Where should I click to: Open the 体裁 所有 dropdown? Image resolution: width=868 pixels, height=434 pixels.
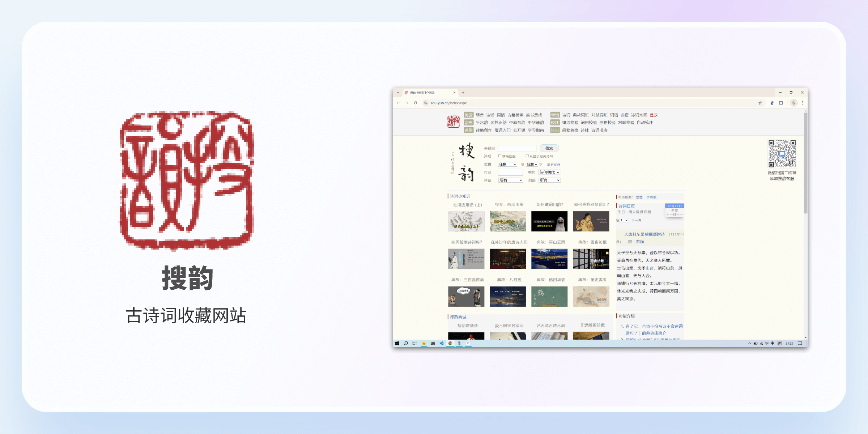[511, 180]
